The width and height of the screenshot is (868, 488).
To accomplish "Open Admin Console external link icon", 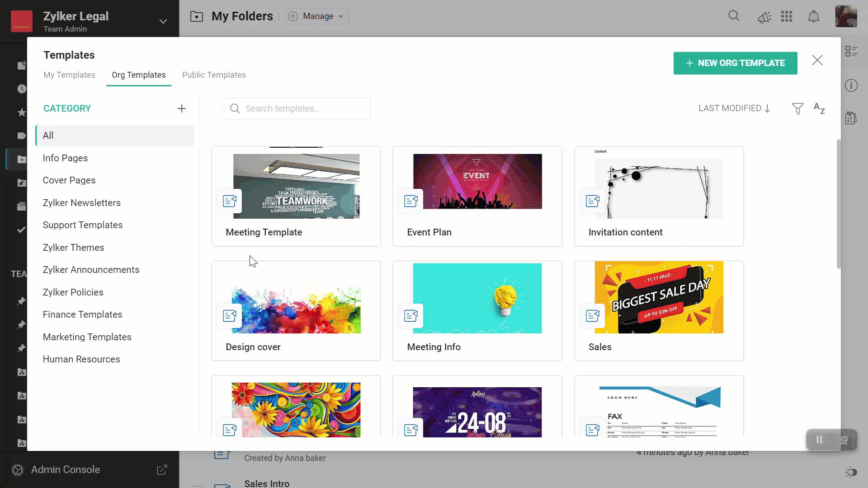I will 162,470.
